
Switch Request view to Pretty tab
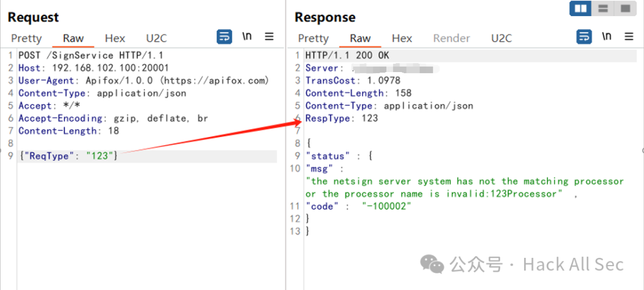pos(26,39)
